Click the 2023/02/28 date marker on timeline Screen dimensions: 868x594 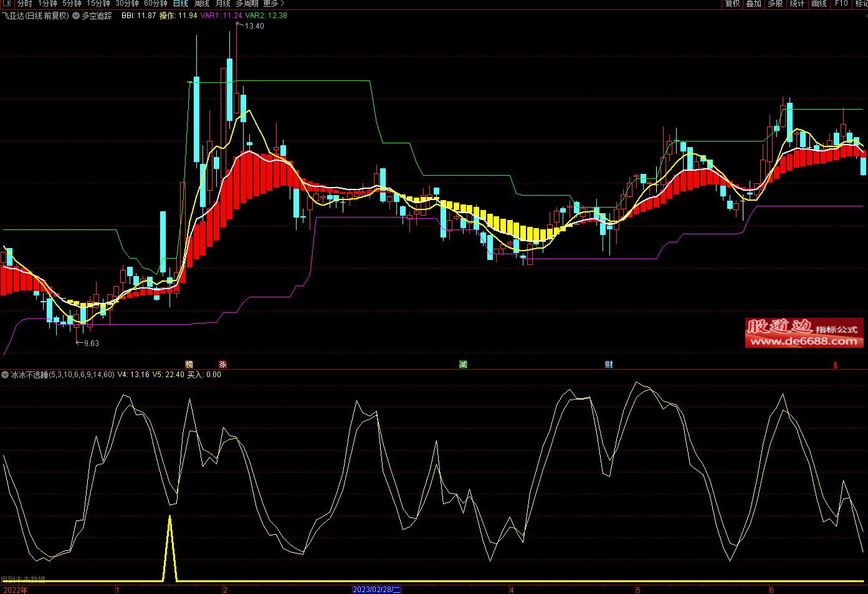click(376, 590)
